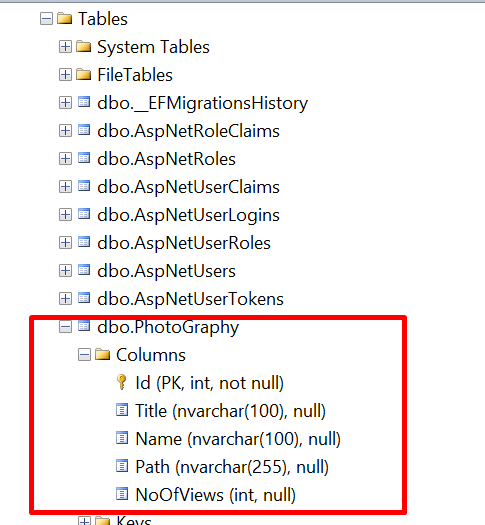The height and width of the screenshot is (525, 485).
Task: Expand the FileTables node
Action: click(x=65, y=75)
